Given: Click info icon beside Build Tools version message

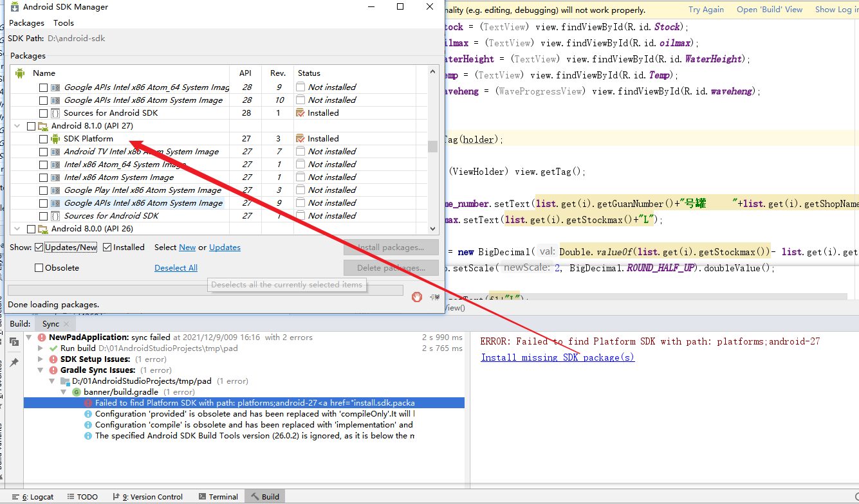Looking at the screenshot, I should tap(88, 436).
